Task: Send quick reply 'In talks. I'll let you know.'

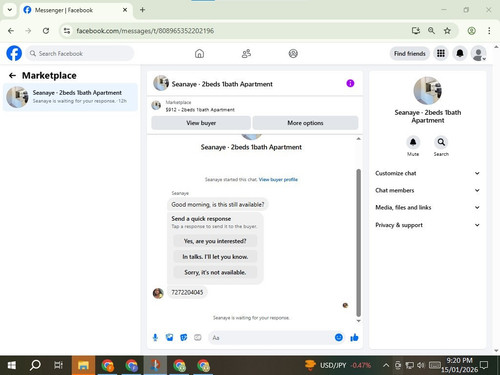Action: (215, 257)
